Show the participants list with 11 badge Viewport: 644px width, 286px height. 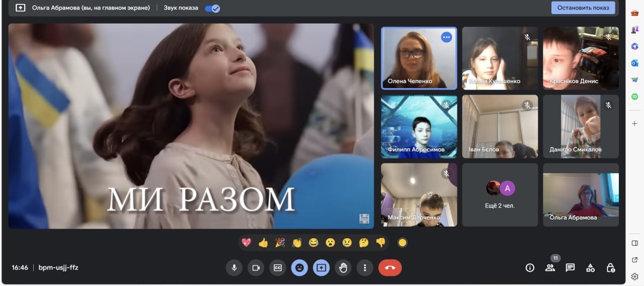tap(550, 268)
